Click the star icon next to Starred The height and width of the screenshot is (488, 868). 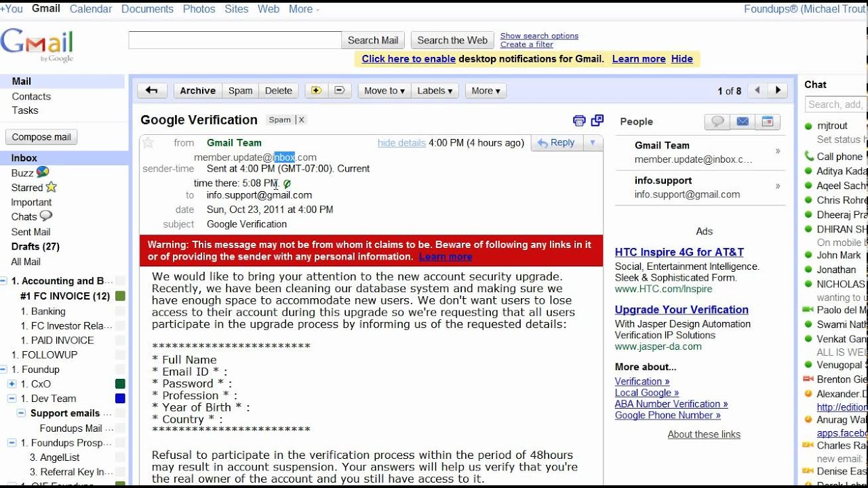click(51, 187)
